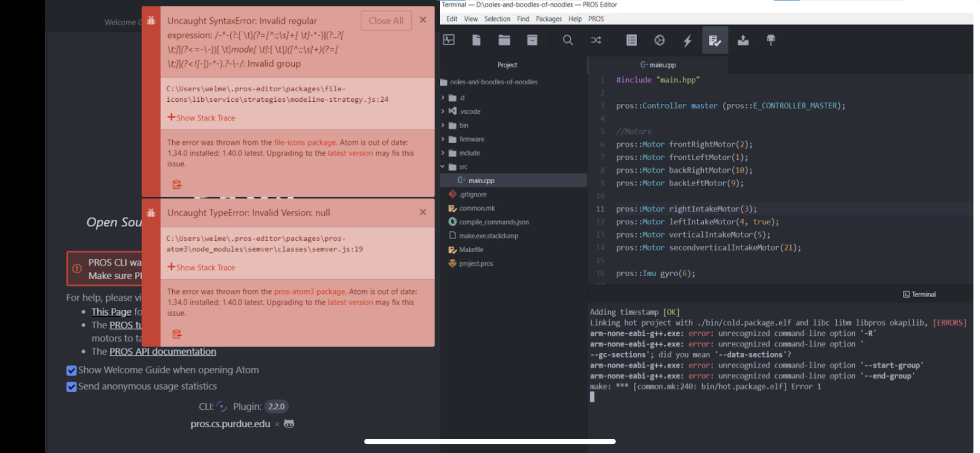
Task: Collapse the src folder in tree
Action: coord(442,167)
